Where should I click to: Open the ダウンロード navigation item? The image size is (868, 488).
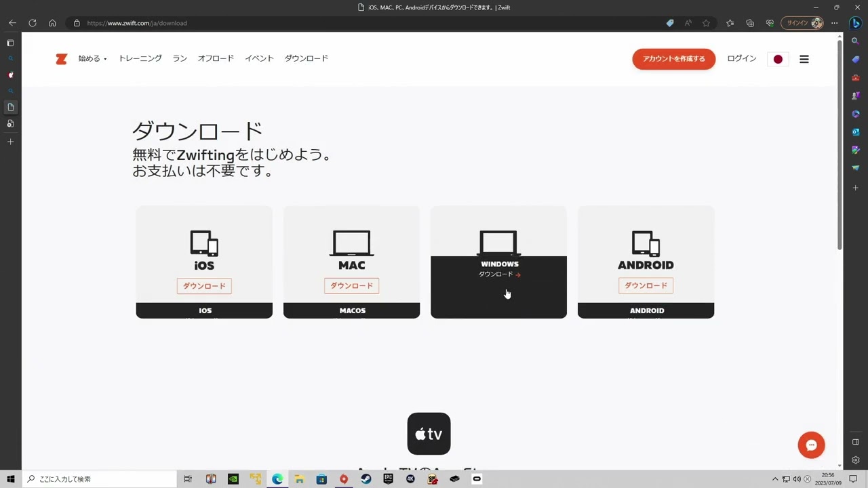pos(306,58)
